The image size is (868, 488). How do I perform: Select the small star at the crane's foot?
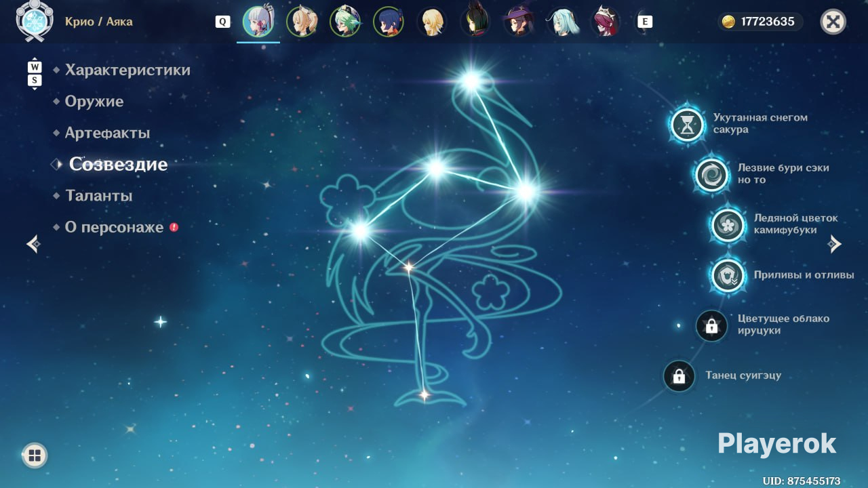coord(424,394)
